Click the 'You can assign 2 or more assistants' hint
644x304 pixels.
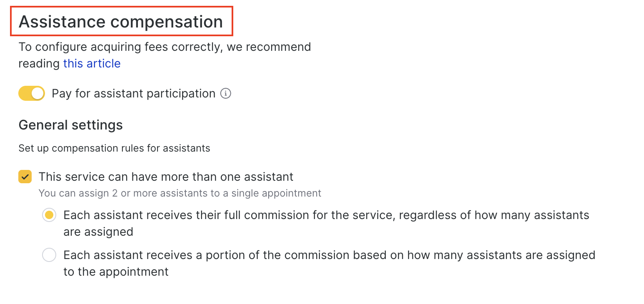pyautogui.click(x=180, y=193)
